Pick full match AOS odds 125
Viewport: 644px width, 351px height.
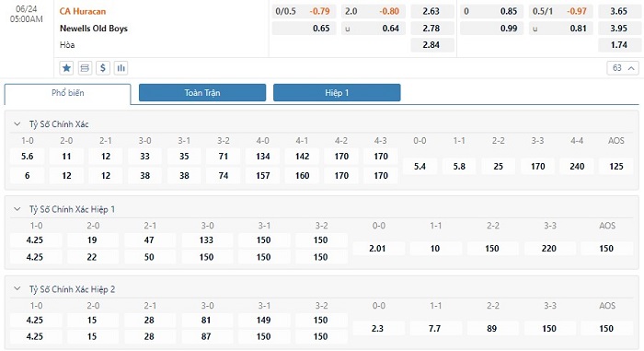pyautogui.click(x=616, y=166)
